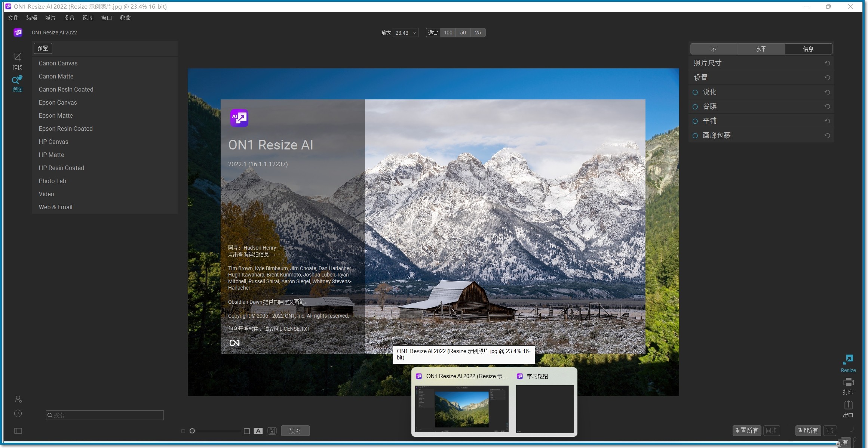Open the 放大 zoom percentage dropdown
This screenshot has width=868, height=448.
(x=405, y=33)
